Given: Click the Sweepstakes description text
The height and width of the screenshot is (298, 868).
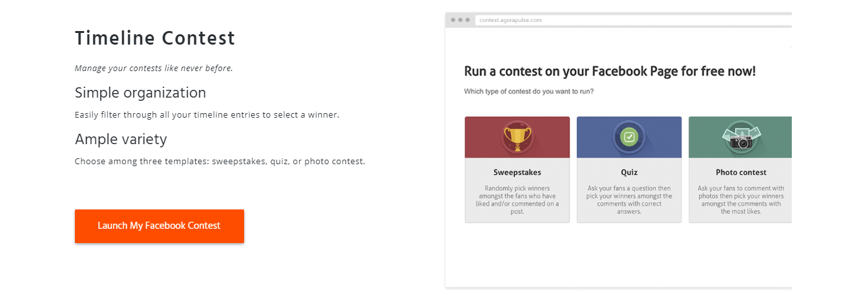Looking at the screenshot, I should click(x=517, y=200).
